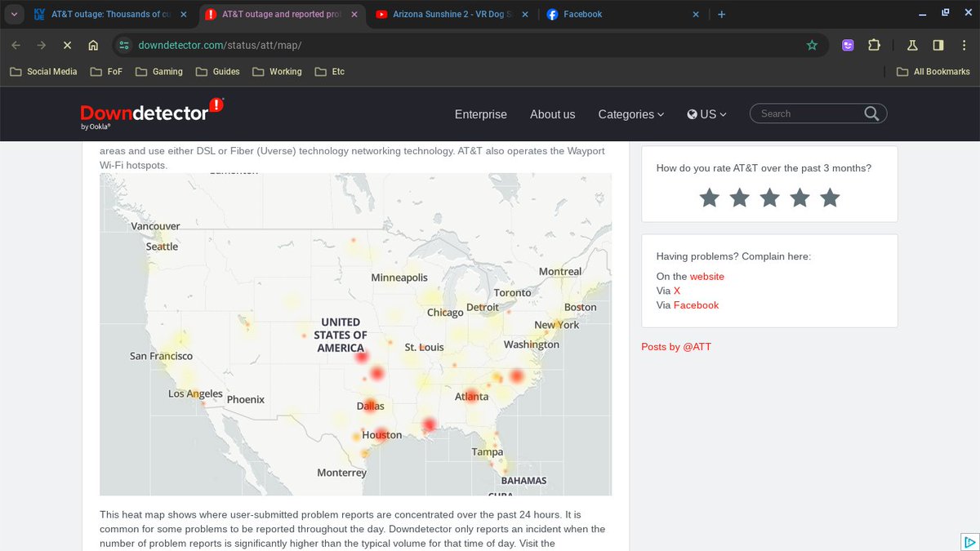The height and width of the screenshot is (551, 980).
Task: Open the Etc bookmarks folder
Action: (329, 72)
